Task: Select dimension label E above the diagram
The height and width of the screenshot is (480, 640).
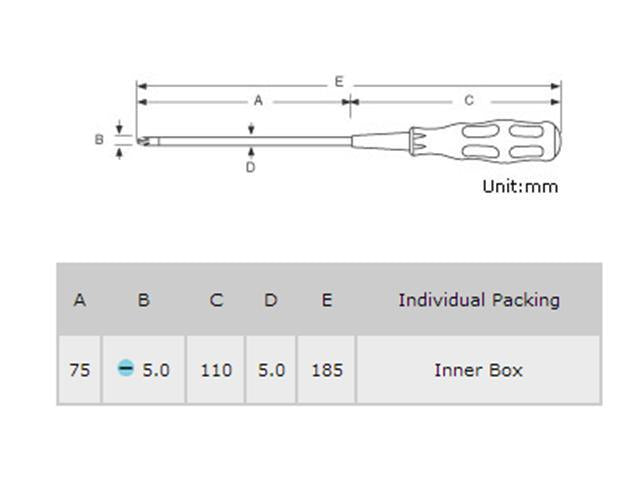Action: [339, 81]
